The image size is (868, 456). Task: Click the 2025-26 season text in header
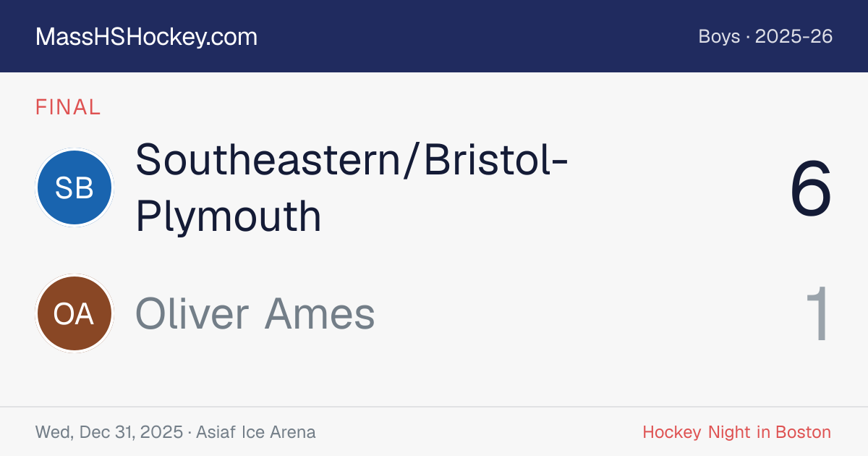tap(794, 36)
